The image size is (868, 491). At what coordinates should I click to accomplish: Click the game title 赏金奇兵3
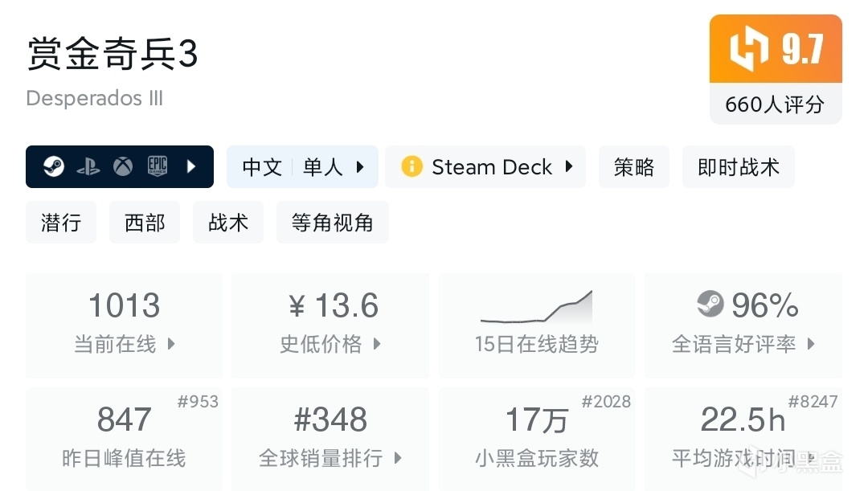(113, 52)
